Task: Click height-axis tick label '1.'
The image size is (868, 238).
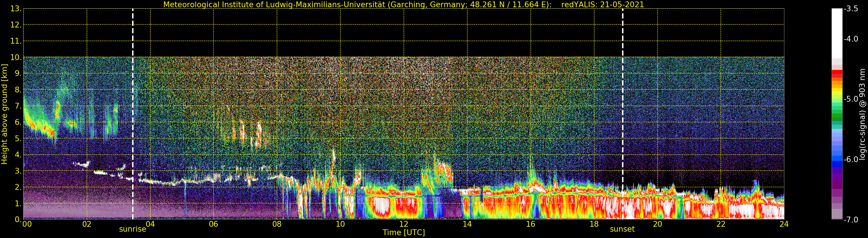Action: click(x=18, y=204)
